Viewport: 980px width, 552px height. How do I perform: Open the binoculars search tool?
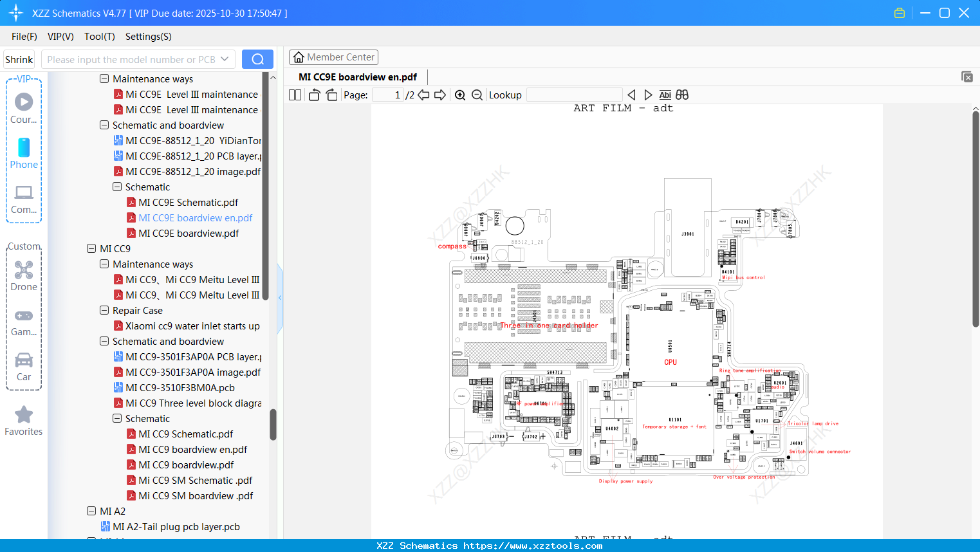point(682,95)
